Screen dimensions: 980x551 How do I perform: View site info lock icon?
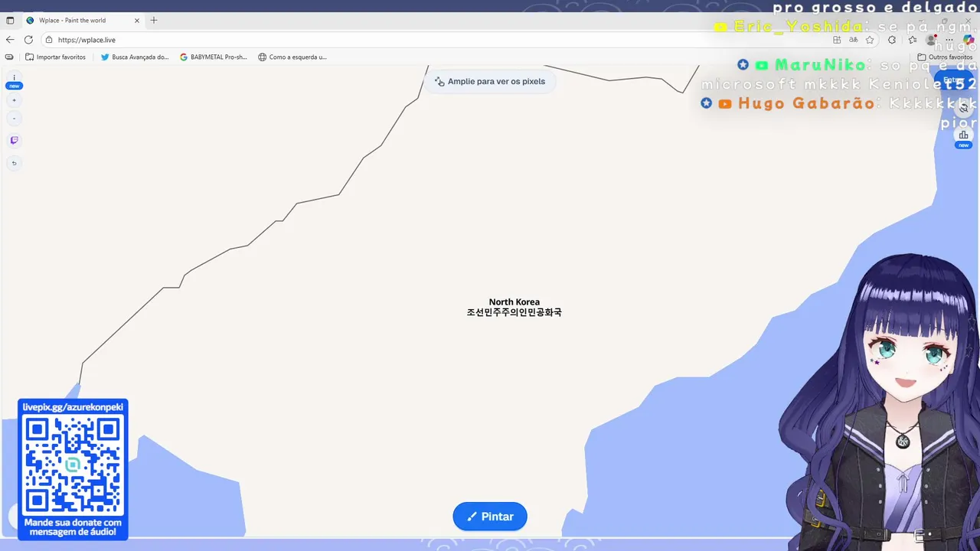(49, 40)
